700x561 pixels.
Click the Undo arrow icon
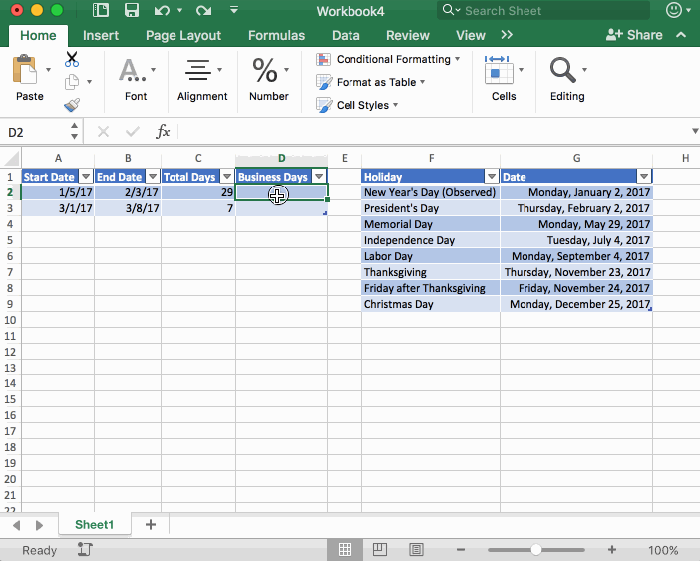click(x=162, y=10)
